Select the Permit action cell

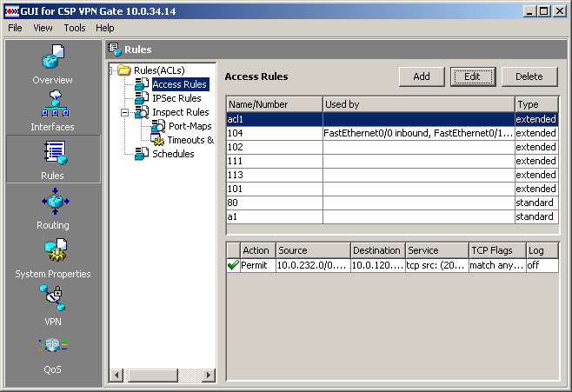258,265
